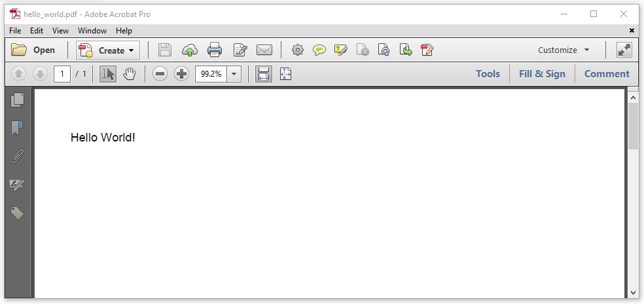The width and height of the screenshot is (644, 304).
Task: Click the Edit text and images icon
Action: click(x=240, y=50)
